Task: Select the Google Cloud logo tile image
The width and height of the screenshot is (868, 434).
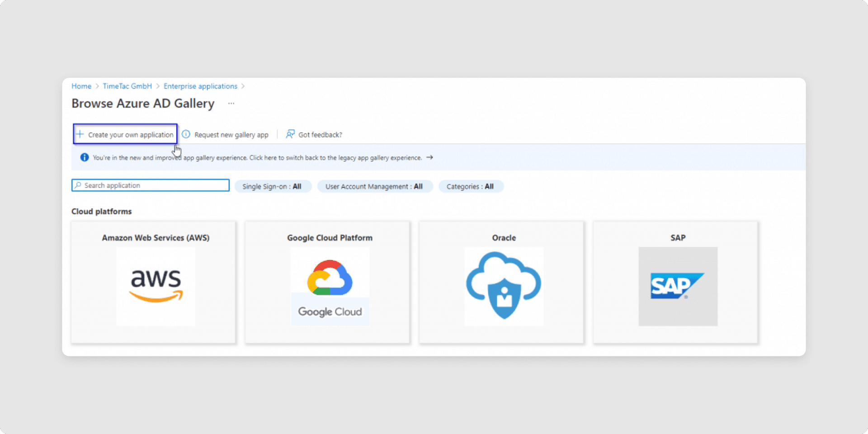Action: 330,286
